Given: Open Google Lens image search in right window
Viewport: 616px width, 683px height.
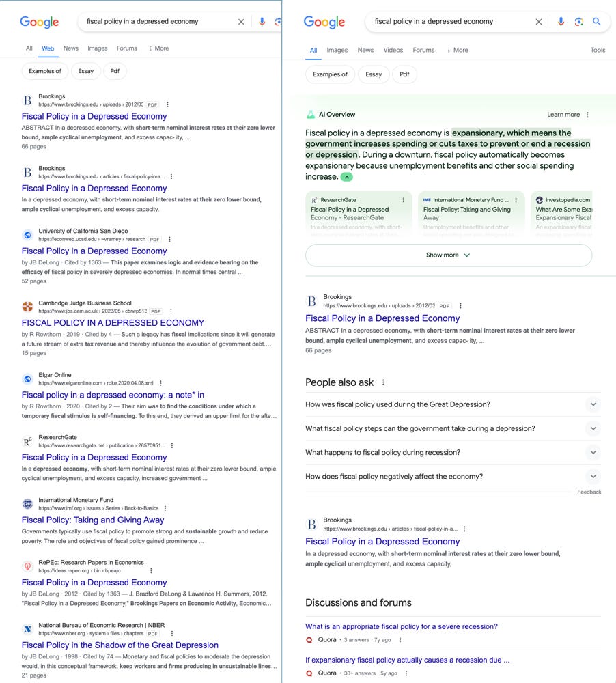Looking at the screenshot, I should (x=579, y=22).
